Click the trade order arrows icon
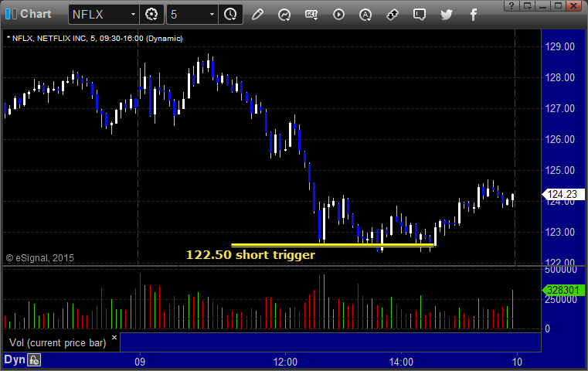The width and height of the screenshot is (588, 371). 393,15
